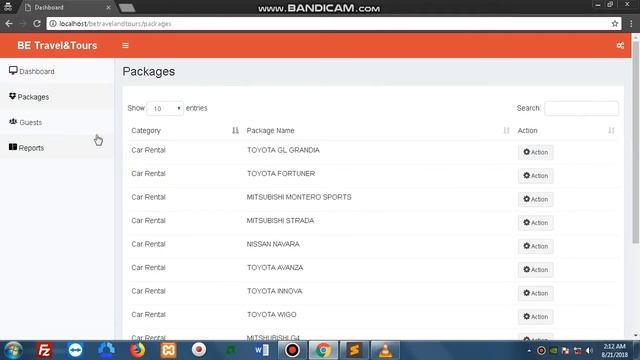Image resolution: width=640 pixels, height=360 pixels.
Task: View site information icon in address bar
Action: pyautogui.click(x=53, y=24)
